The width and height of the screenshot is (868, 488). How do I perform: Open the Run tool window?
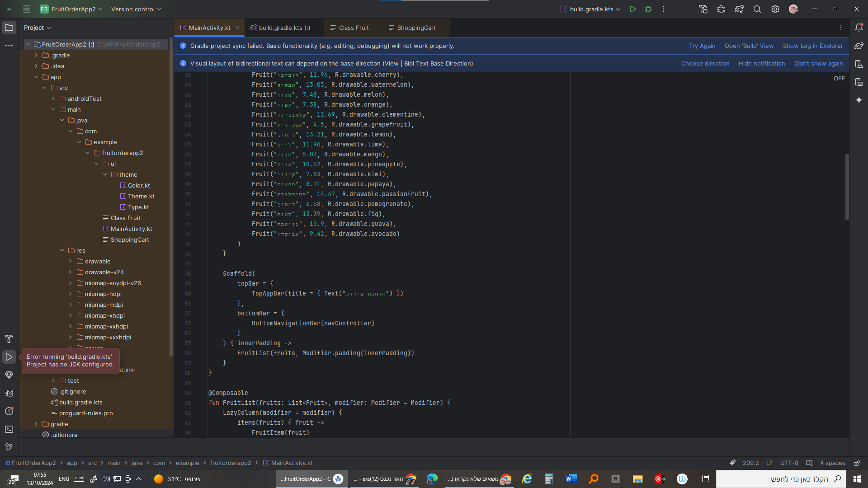click(9, 357)
